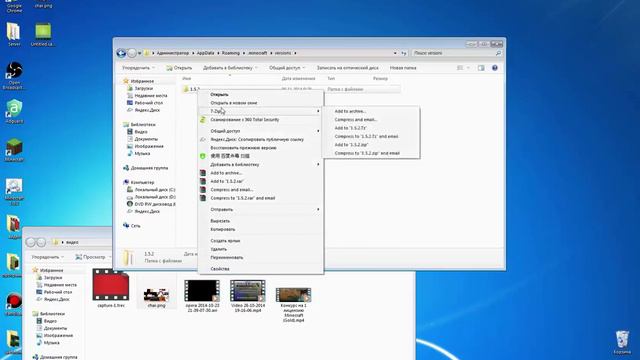The image size is (640, 360).
Task: Toggle the preview pane icon in versions window
Action: pos(481,68)
